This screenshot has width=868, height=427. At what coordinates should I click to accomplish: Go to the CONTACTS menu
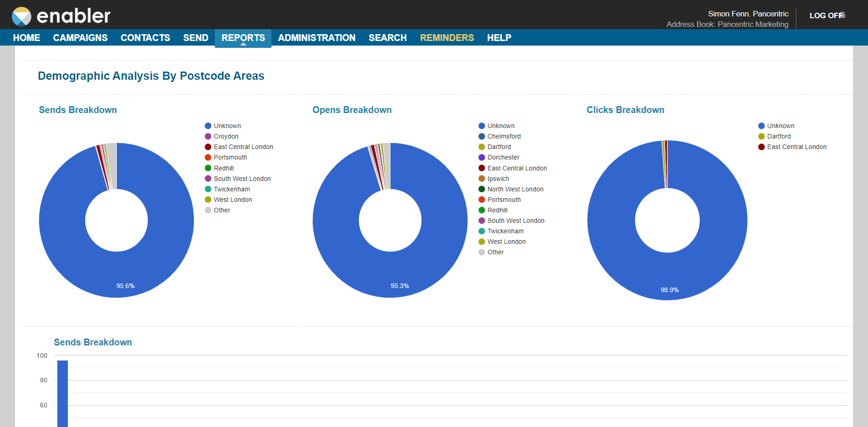coord(146,38)
